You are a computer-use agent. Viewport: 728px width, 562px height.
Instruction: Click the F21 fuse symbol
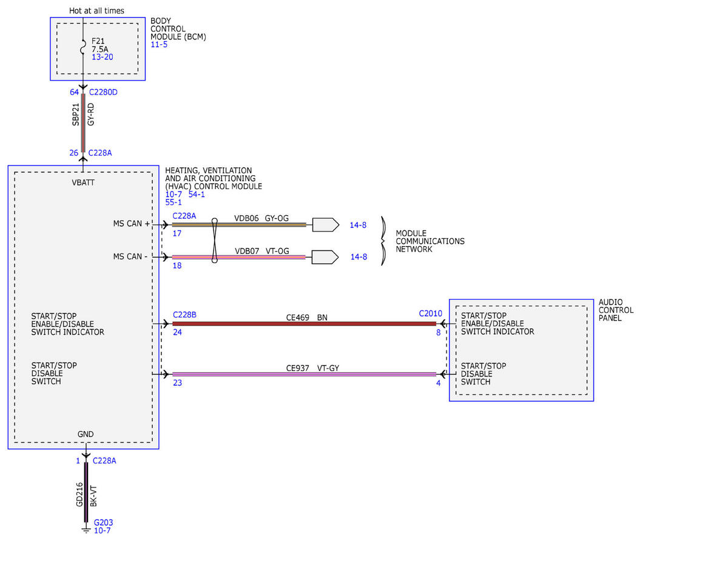click(83, 46)
